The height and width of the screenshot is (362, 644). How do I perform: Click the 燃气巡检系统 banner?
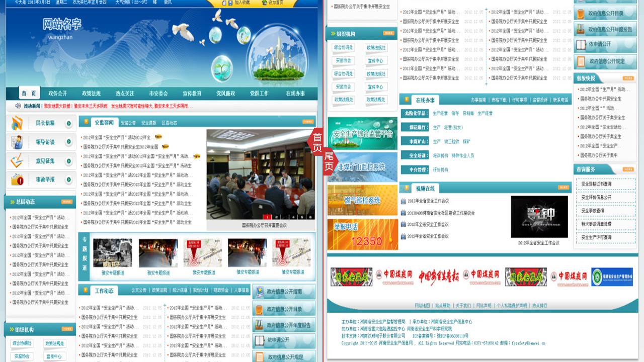(x=362, y=201)
